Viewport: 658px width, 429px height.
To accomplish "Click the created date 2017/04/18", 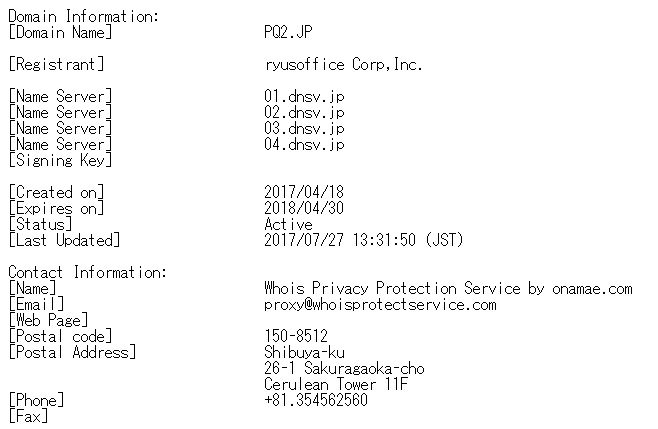I will 304,192.
